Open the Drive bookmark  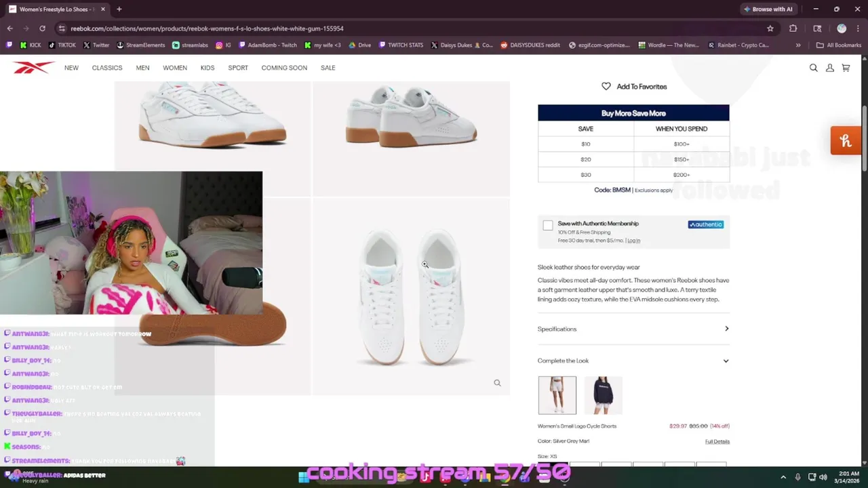click(360, 45)
